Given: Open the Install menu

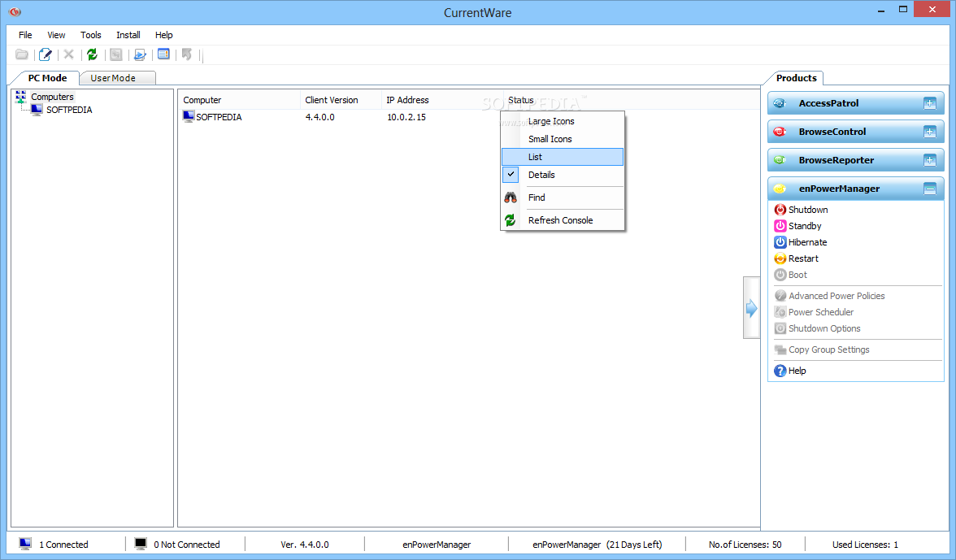Looking at the screenshot, I should [128, 35].
